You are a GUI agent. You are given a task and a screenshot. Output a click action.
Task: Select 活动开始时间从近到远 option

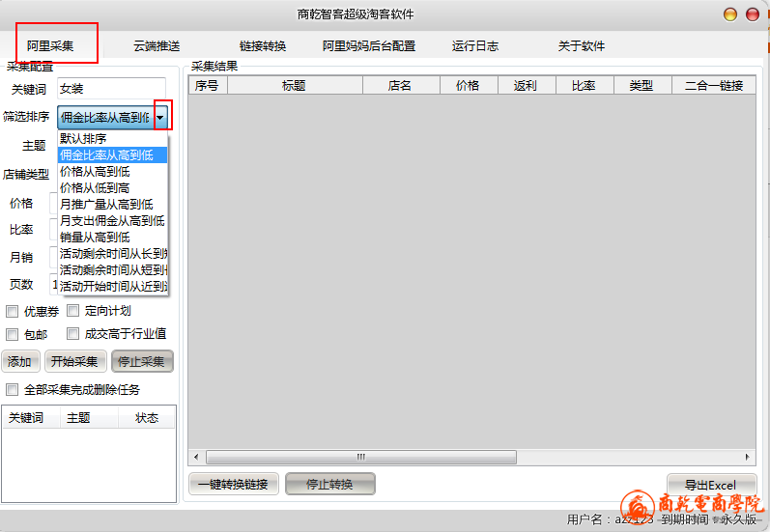tap(113, 286)
